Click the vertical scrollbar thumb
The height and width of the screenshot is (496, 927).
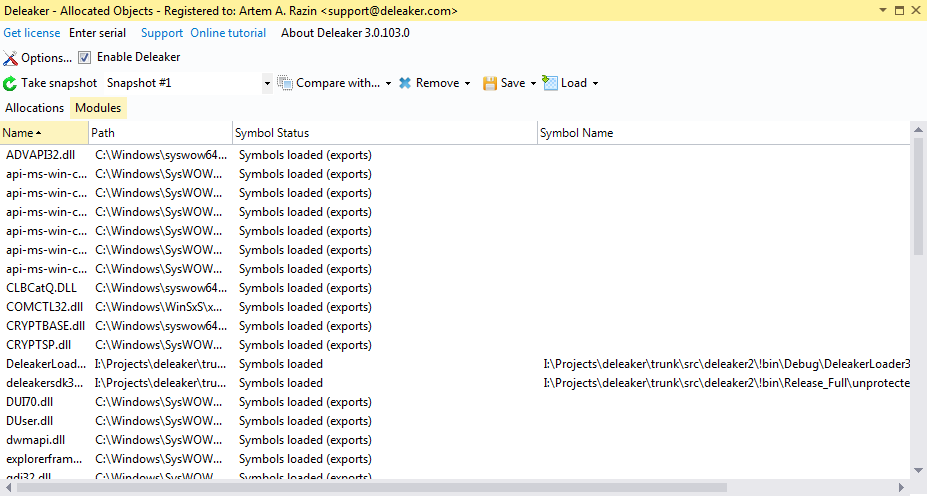pos(919,196)
